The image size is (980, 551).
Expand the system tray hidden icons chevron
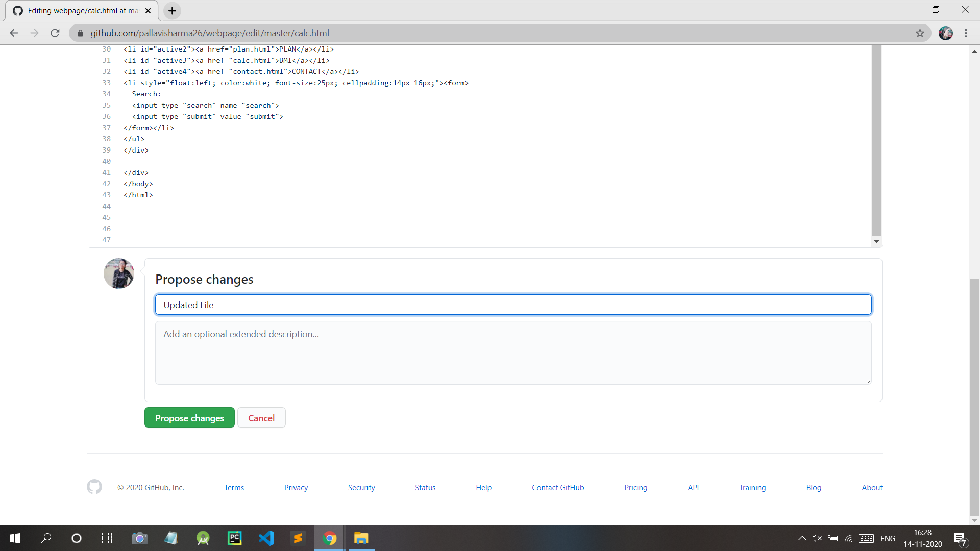(802, 538)
